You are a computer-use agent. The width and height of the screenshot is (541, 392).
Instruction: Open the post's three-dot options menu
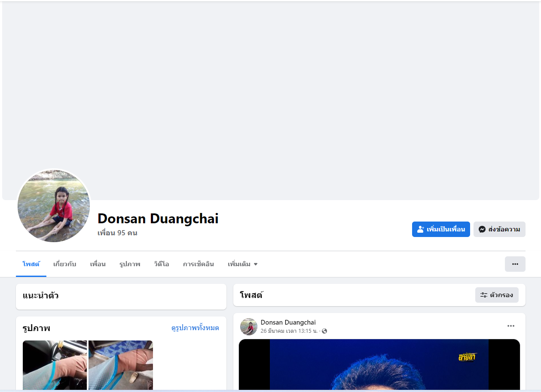tap(511, 326)
